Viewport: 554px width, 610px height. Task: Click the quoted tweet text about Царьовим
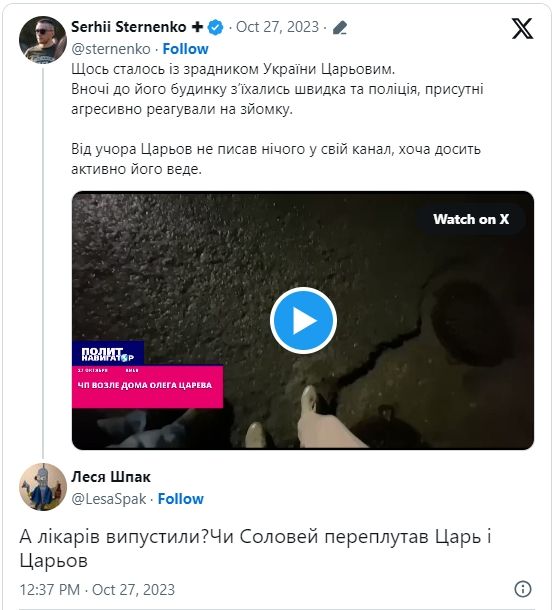(x=277, y=119)
